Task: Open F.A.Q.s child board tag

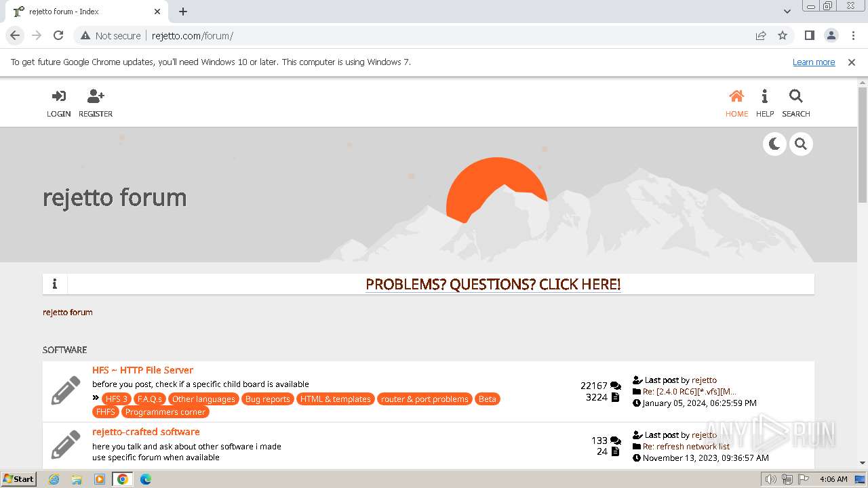Action: click(149, 399)
